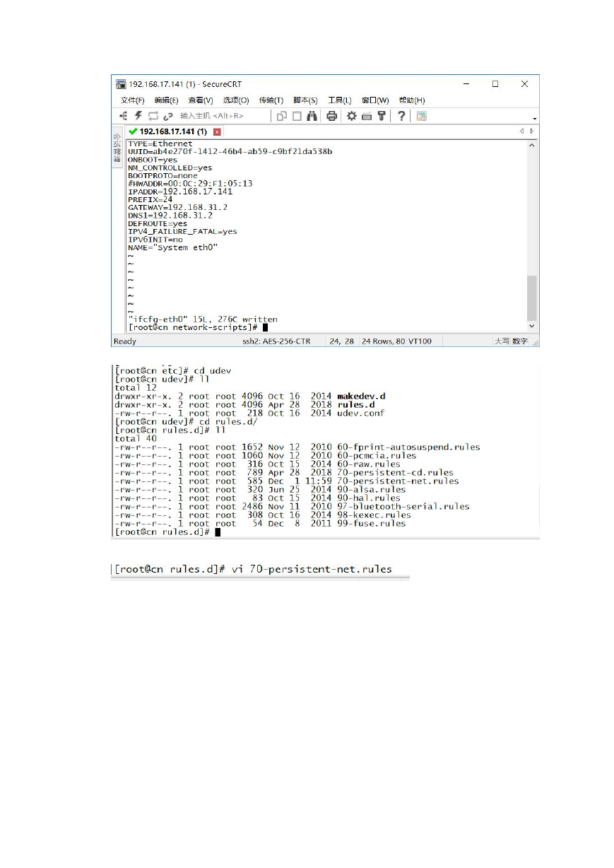Click 70-persistent-net.rules in the listing

pos(398,481)
